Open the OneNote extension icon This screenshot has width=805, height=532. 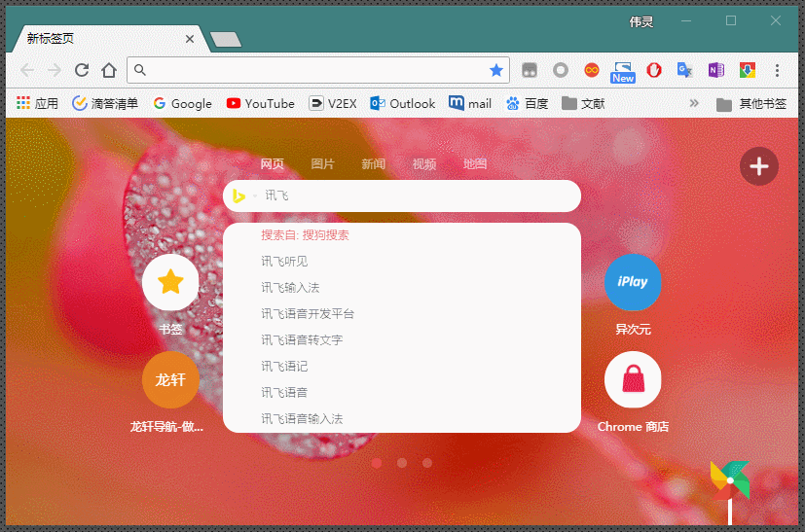point(715,70)
